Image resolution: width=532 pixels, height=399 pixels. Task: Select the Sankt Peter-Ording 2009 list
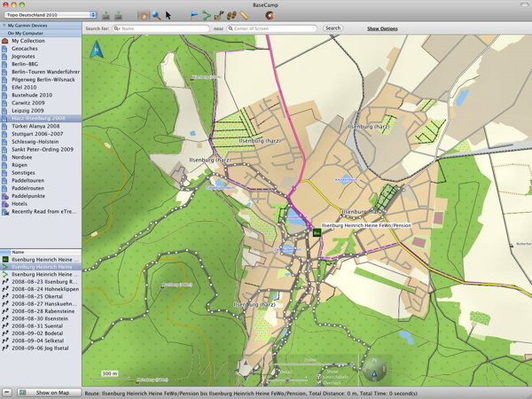point(43,149)
